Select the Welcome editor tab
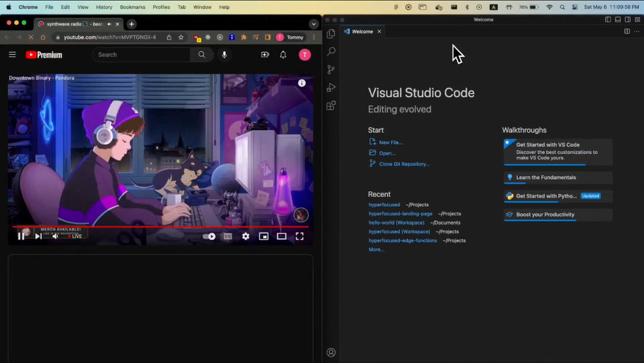This screenshot has height=363, width=644. (x=362, y=31)
